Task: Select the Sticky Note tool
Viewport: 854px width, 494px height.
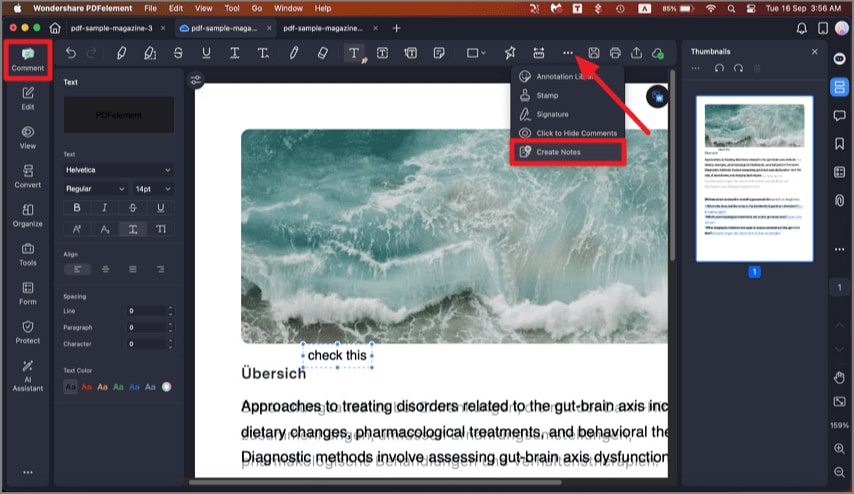Action: pyautogui.click(x=439, y=53)
